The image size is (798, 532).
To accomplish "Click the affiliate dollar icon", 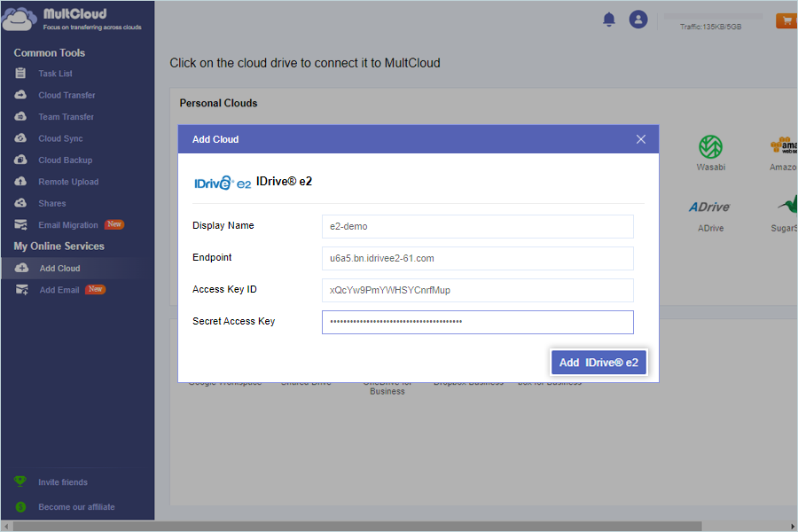I will (x=20, y=506).
